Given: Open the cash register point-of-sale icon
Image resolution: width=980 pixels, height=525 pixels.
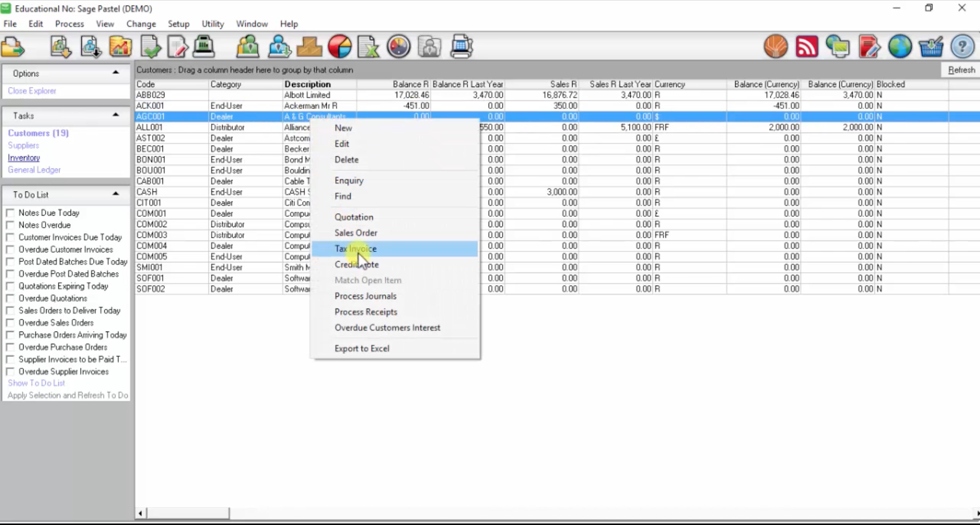Looking at the screenshot, I should coord(203,46).
